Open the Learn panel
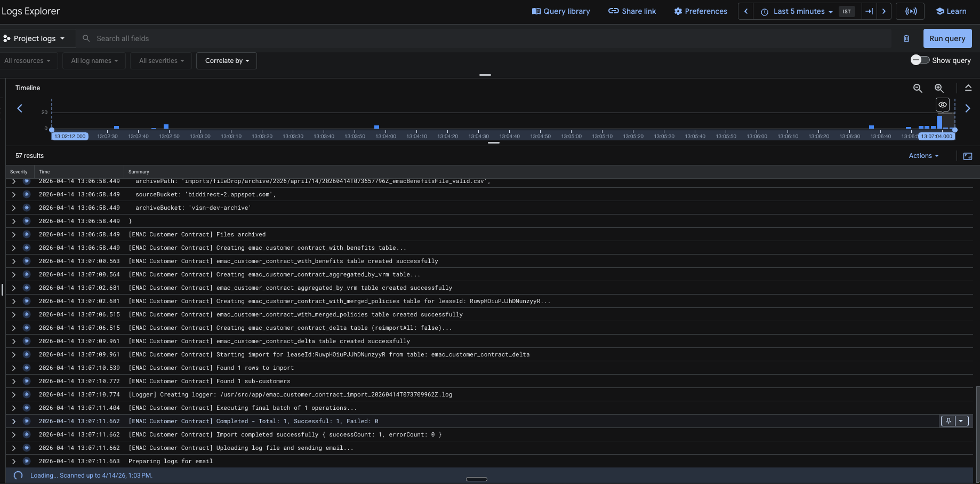The height and width of the screenshot is (484, 980). (951, 11)
